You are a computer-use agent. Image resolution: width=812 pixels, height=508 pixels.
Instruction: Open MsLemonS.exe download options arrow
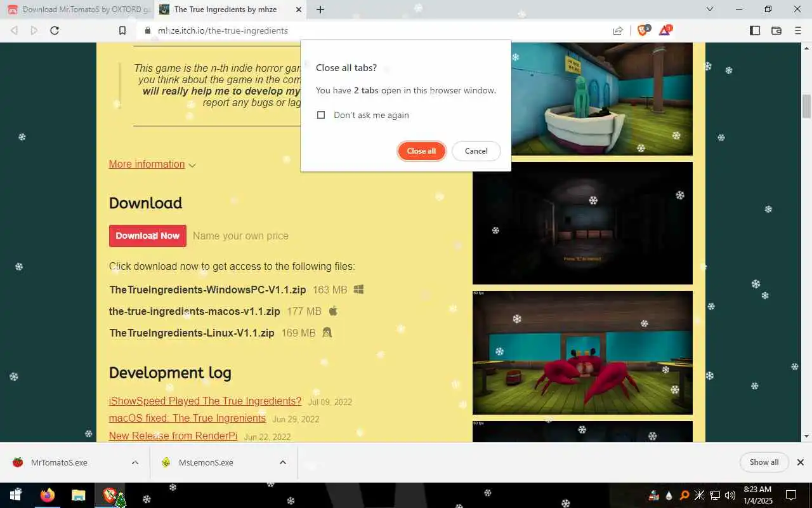tap(283, 462)
